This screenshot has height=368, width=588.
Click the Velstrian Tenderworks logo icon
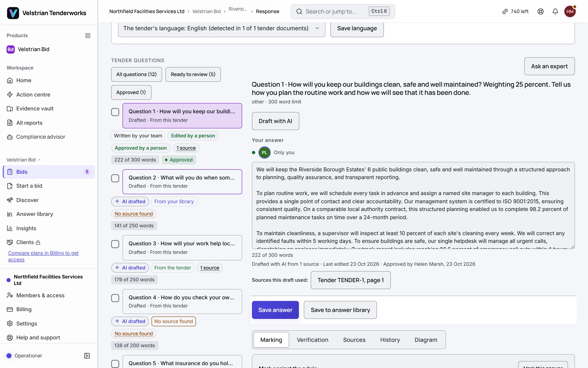[13, 13]
